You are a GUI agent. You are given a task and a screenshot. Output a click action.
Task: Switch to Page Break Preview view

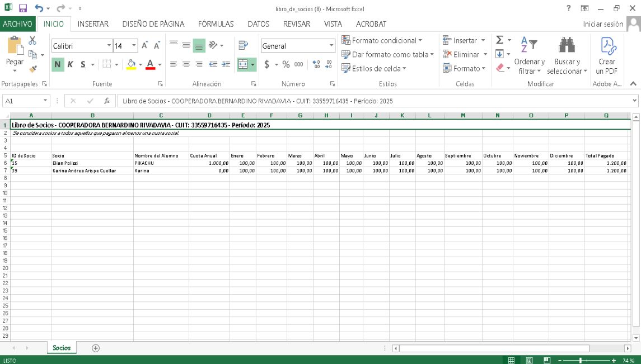pyautogui.click(x=546, y=360)
